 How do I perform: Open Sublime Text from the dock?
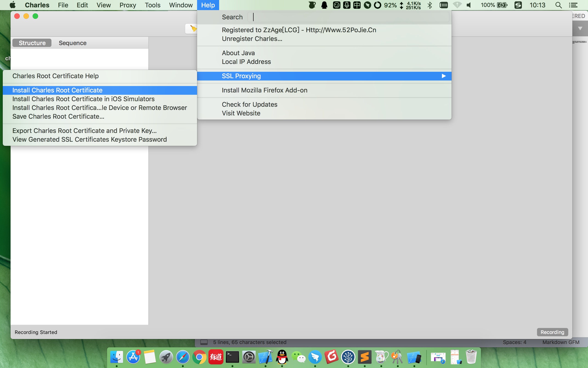coord(365,357)
